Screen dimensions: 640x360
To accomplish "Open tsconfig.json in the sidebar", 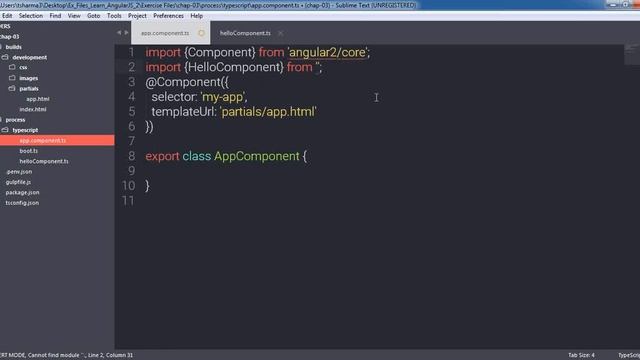I will pos(22,203).
